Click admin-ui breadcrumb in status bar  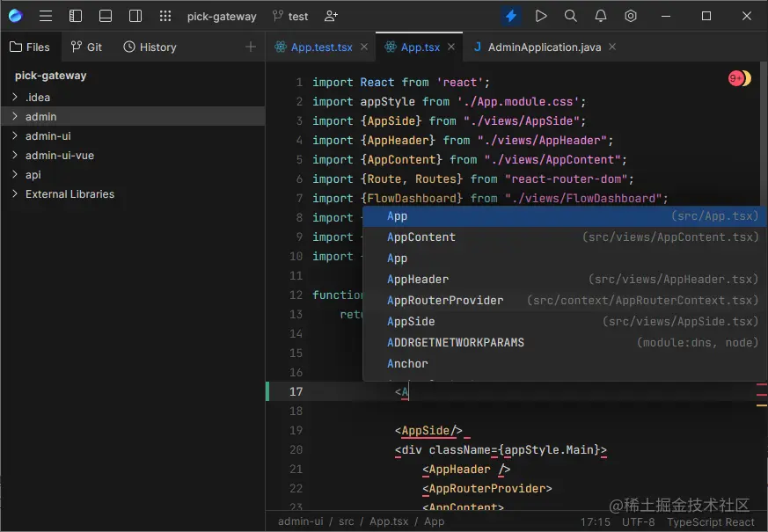coord(300,521)
